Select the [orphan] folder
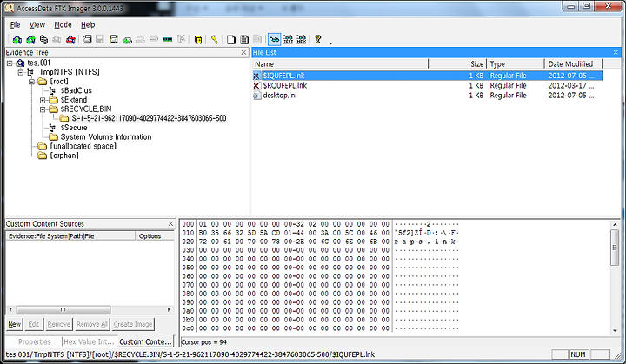 tap(64, 156)
